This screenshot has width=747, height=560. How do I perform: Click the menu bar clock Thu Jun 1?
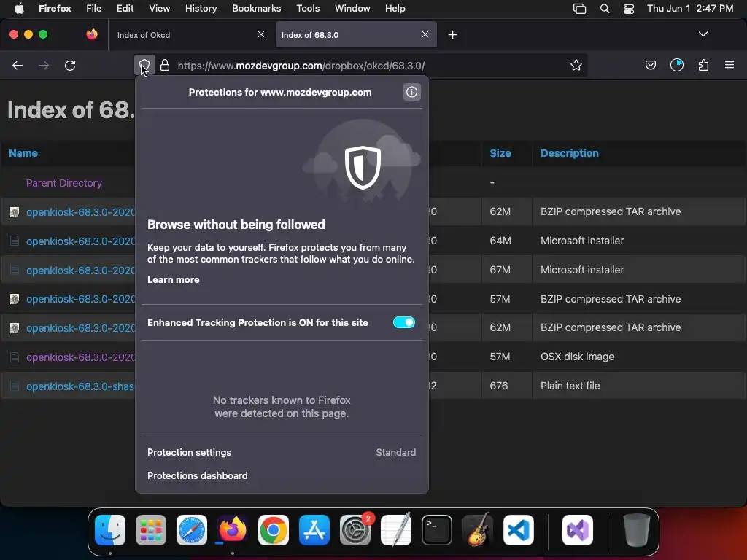click(x=690, y=9)
